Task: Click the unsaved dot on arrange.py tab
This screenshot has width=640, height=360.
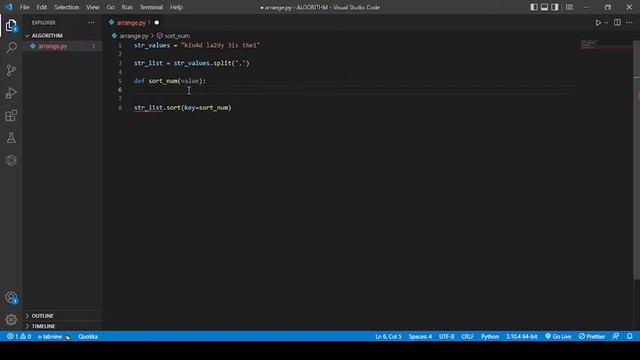Action: click(x=157, y=23)
